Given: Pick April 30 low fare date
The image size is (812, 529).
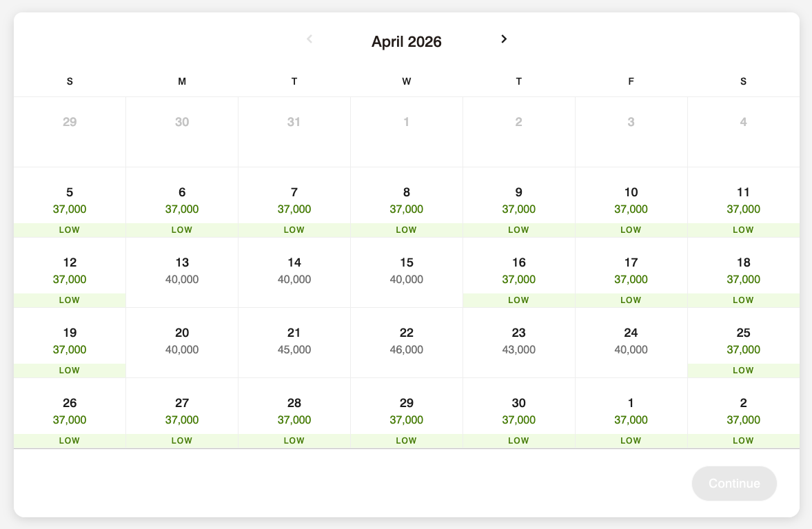Looking at the screenshot, I should click(519, 412).
